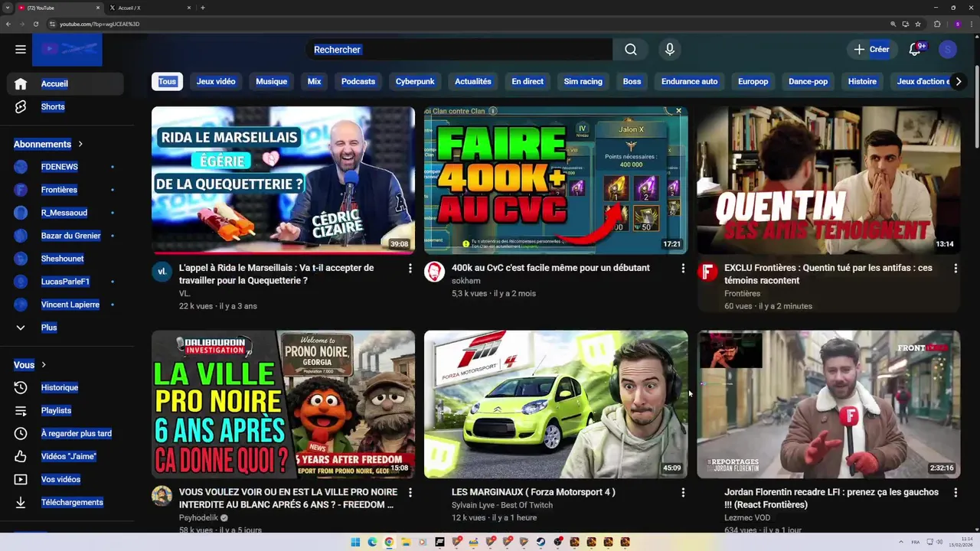Click the Rechercher search field

(459, 50)
